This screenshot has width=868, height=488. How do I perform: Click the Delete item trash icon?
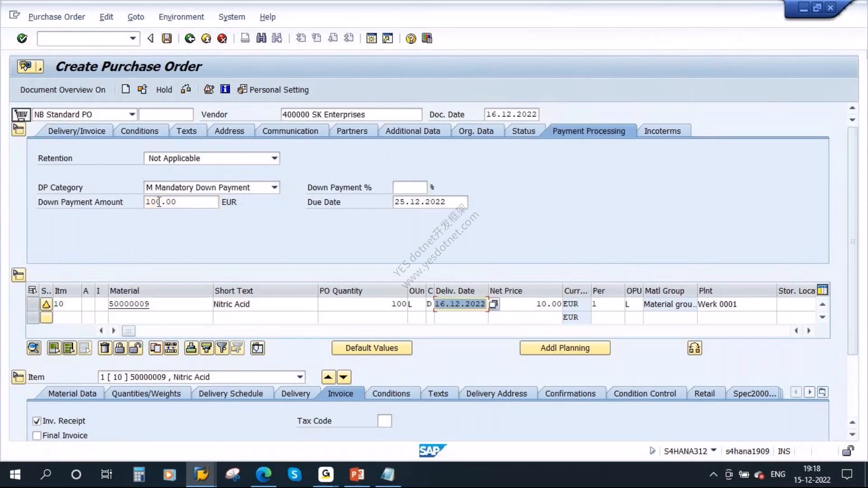click(x=104, y=348)
